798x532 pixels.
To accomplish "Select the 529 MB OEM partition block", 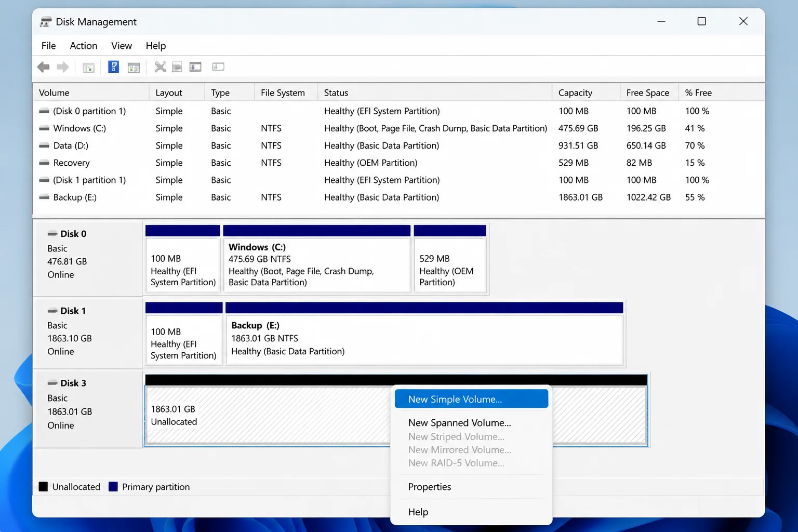I will 450,259.
